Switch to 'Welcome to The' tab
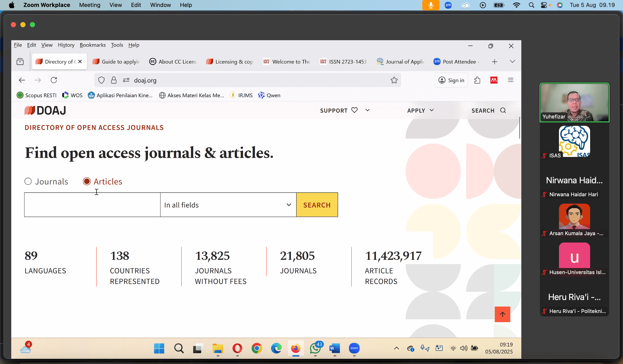The image size is (623, 364). [287, 61]
